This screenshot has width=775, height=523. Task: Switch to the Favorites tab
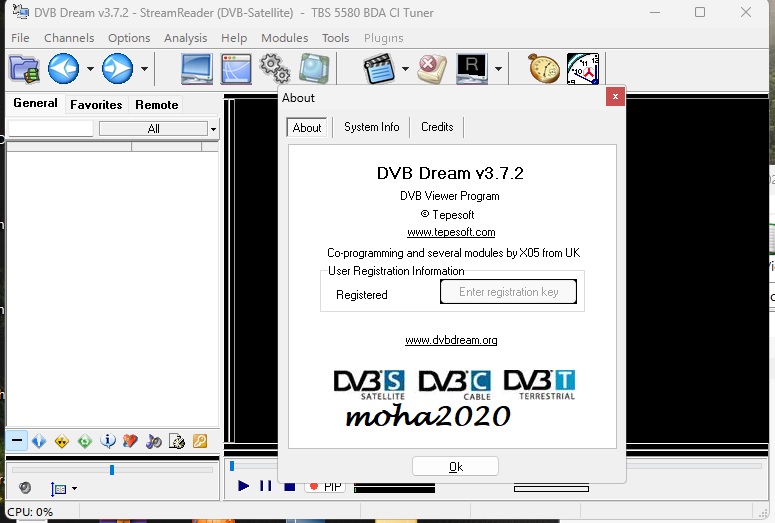pyautogui.click(x=96, y=105)
